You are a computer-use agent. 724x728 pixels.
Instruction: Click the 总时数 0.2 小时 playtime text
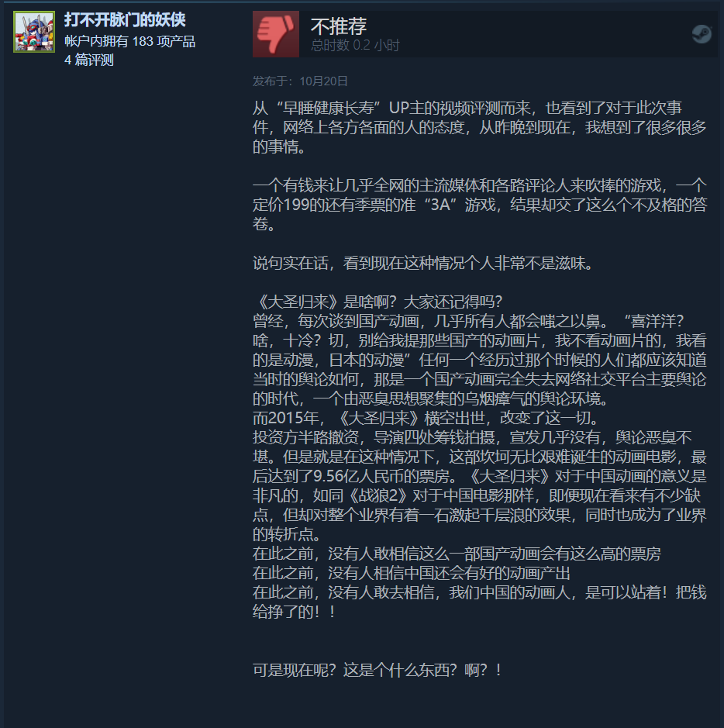pos(355,46)
